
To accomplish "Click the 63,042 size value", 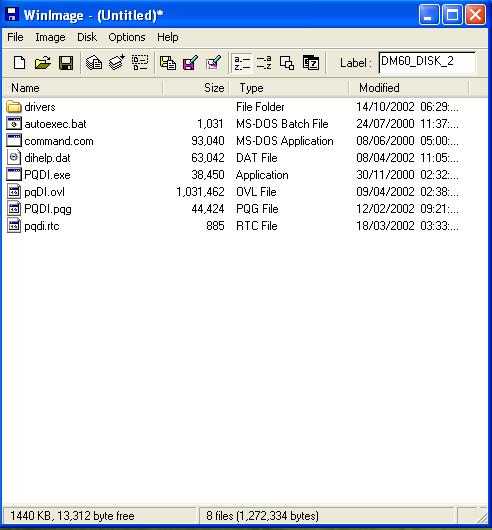I will coord(207,158).
